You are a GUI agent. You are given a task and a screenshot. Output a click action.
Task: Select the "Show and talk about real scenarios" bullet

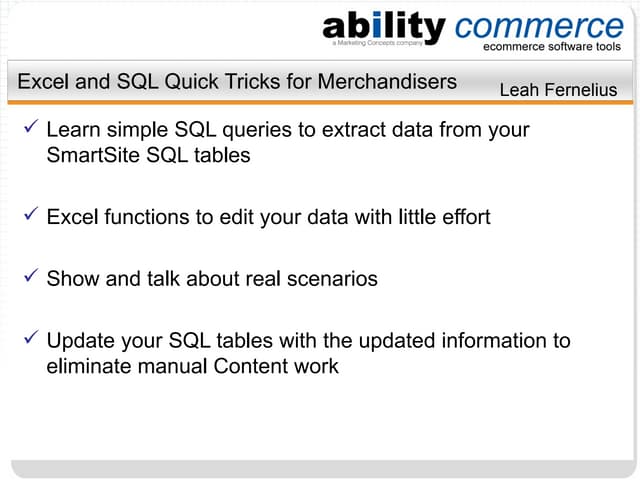tap(212, 279)
